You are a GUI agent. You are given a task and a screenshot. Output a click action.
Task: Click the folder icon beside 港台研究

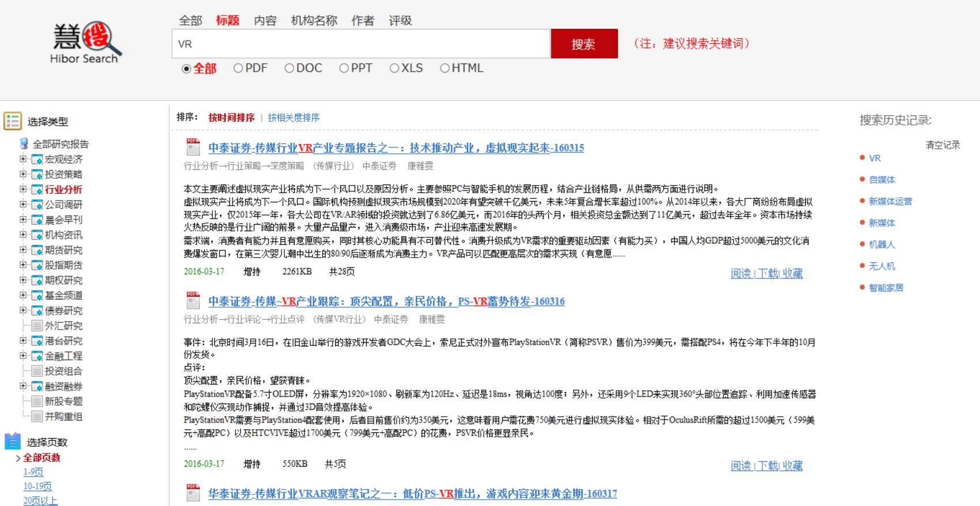tap(37, 341)
